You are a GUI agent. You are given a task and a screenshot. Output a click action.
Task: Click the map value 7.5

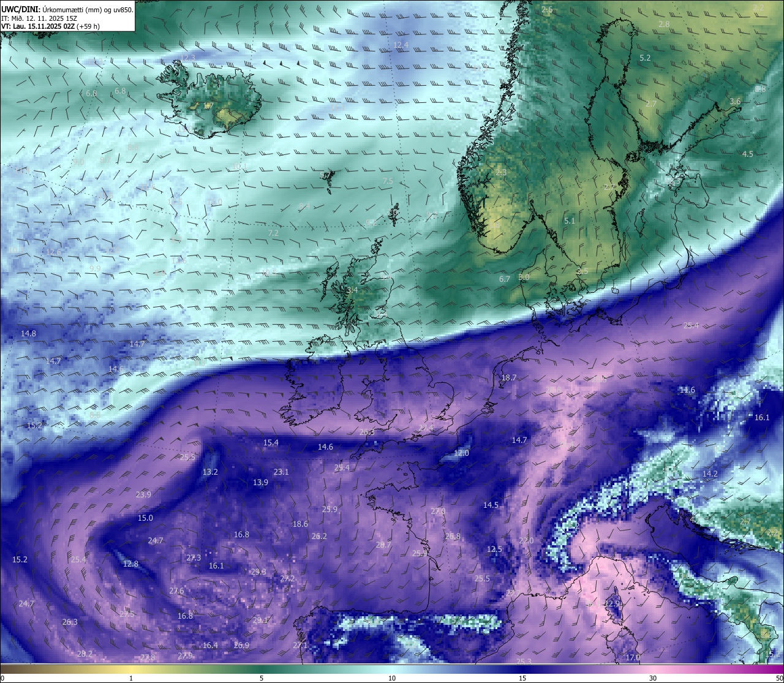point(388,181)
